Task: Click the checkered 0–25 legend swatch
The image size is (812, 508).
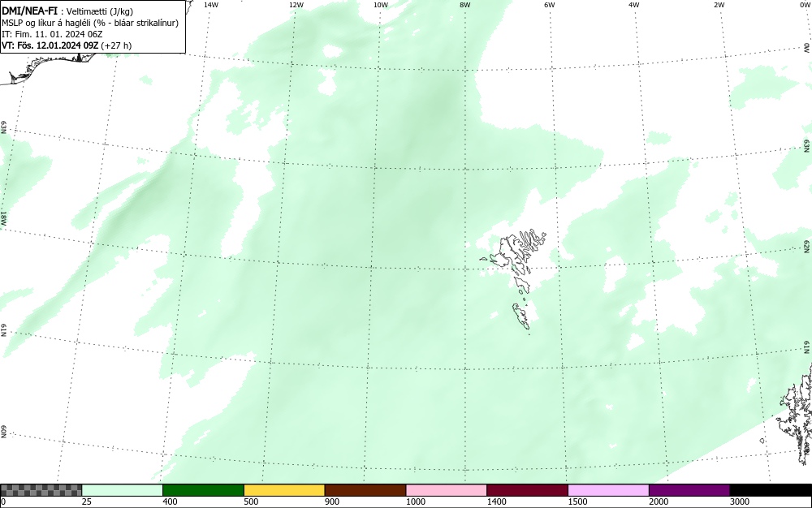Action: [41, 490]
